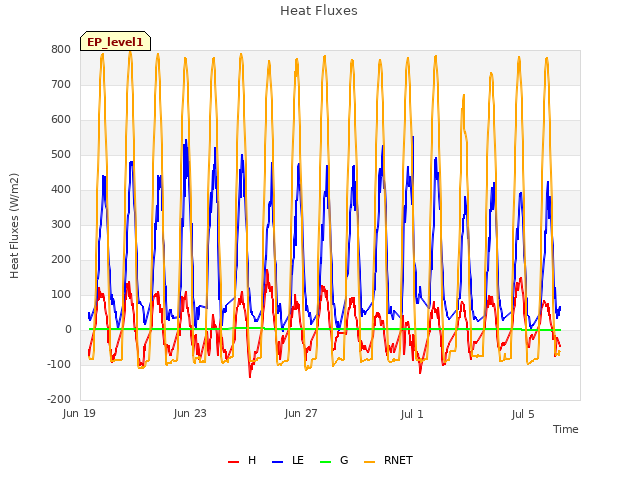
Task: Click the 300 y-axis tick label
Action: pyautogui.click(x=61, y=224)
